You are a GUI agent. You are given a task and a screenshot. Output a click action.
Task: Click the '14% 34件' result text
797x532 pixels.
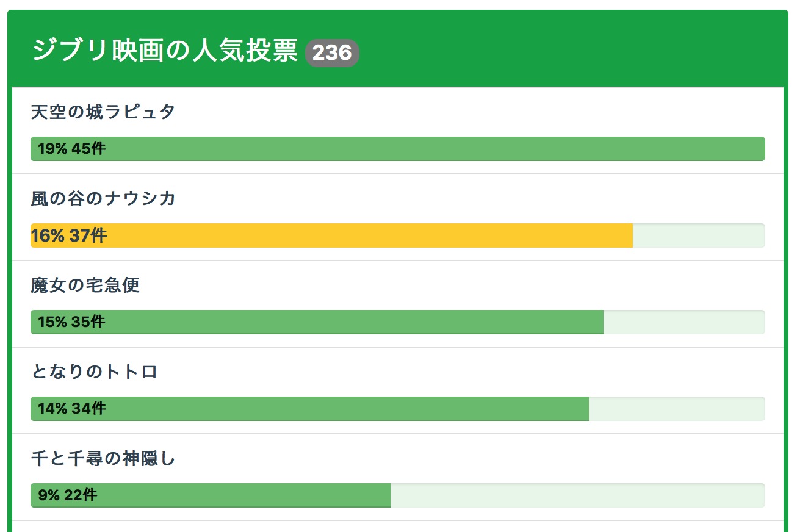[71, 409]
